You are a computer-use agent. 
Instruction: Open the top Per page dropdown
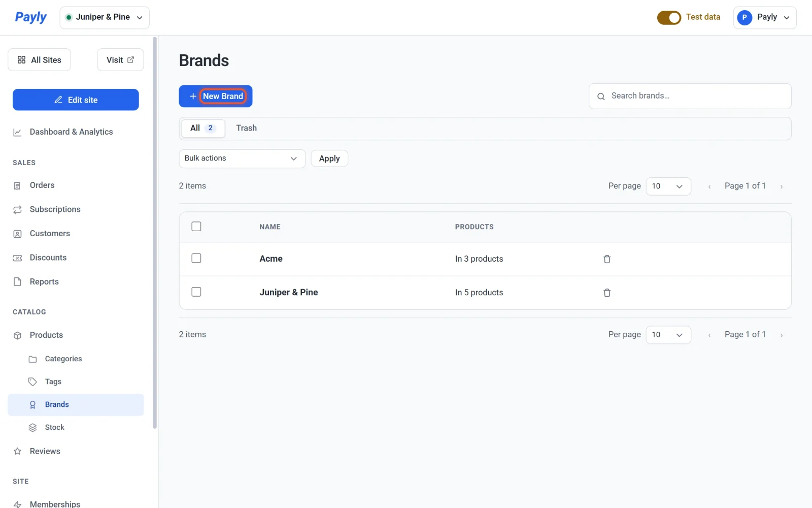pos(668,186)
